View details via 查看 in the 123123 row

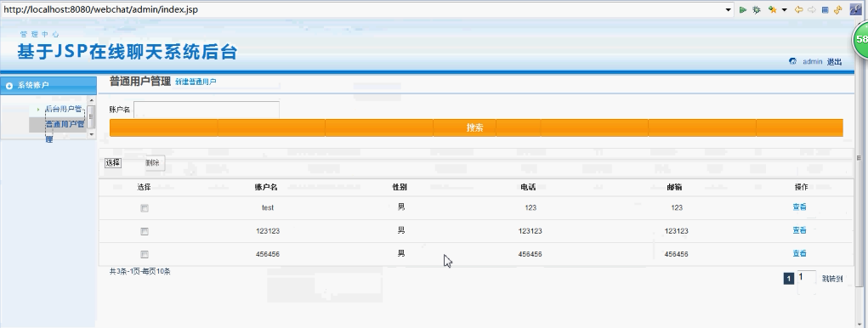coord(799,230)
